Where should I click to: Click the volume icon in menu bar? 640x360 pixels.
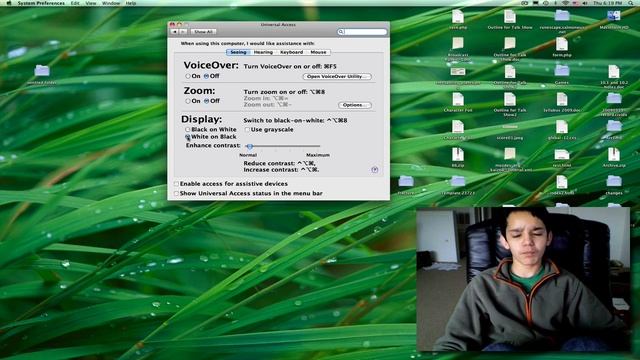pyautogui.click(x=585, y=3)
